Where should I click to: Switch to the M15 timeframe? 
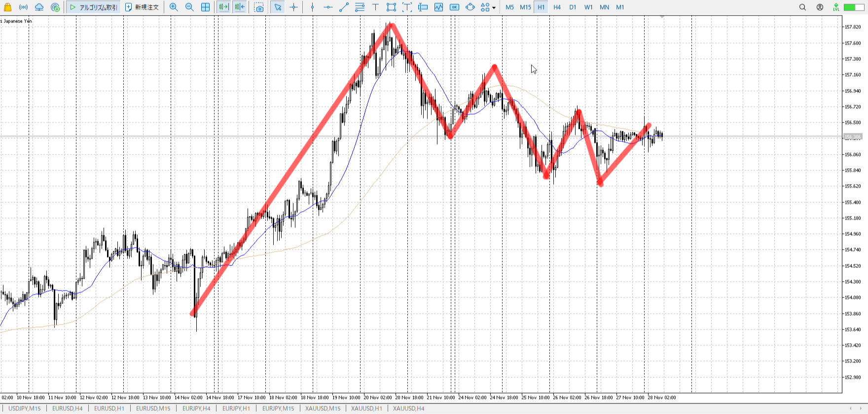[525, 7]
